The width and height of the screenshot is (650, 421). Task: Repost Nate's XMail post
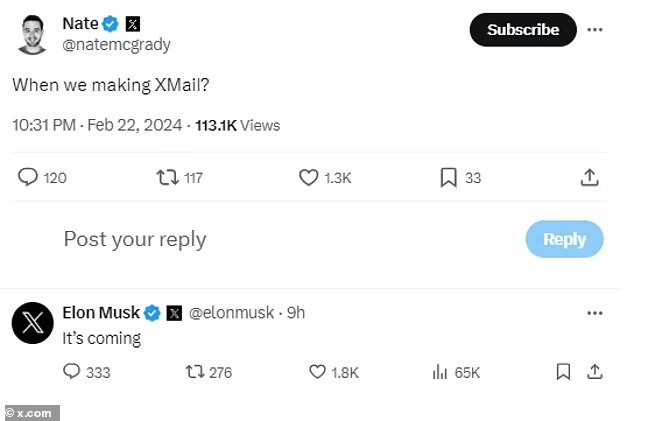(x=166, y=177)
